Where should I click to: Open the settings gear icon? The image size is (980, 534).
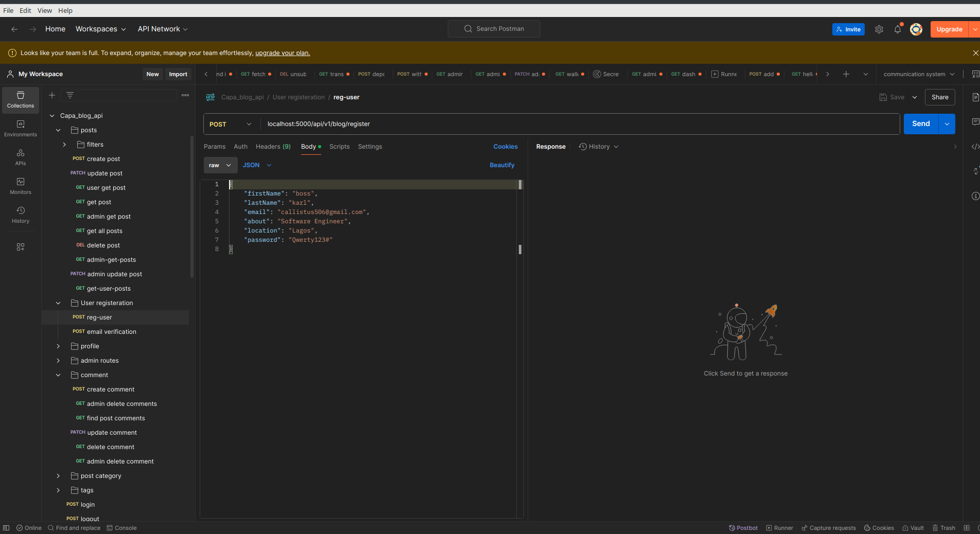pos(879,29)
